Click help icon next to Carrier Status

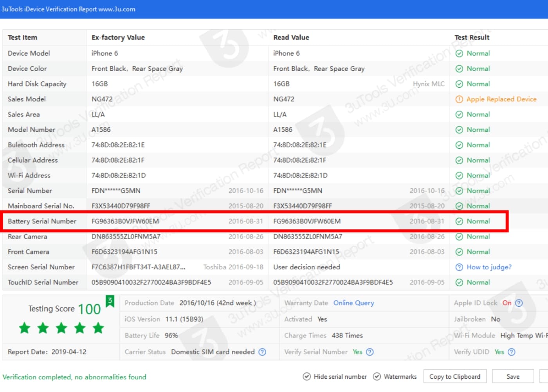pos(262,352)
